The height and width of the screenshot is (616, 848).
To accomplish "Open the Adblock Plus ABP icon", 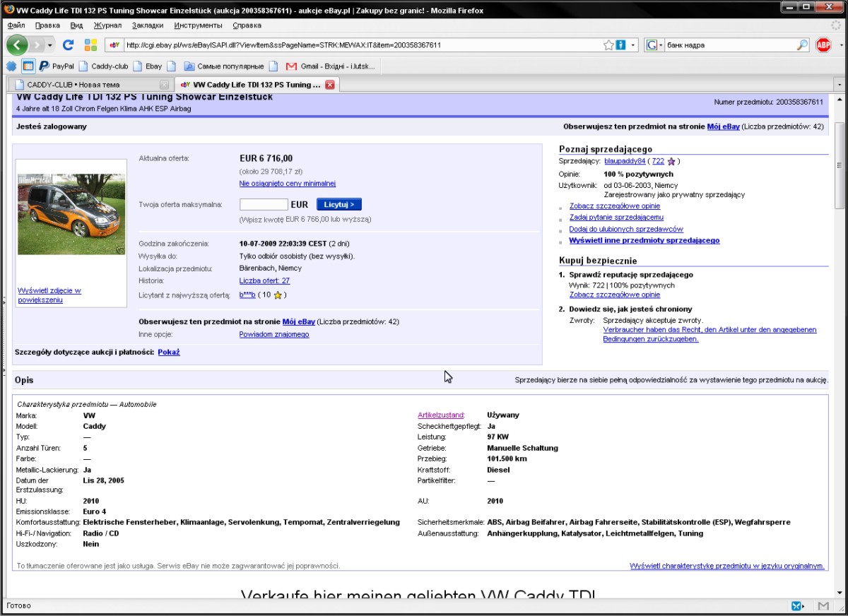I will pyautogui.click(x=823, y=45).
